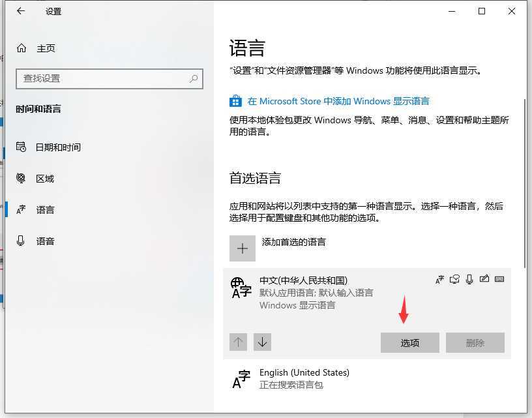
Task: Move language down with down arrow
Action: pos(262,342)
